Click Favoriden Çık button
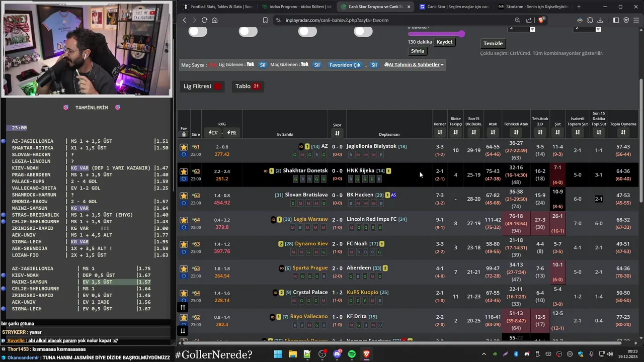 345,65
